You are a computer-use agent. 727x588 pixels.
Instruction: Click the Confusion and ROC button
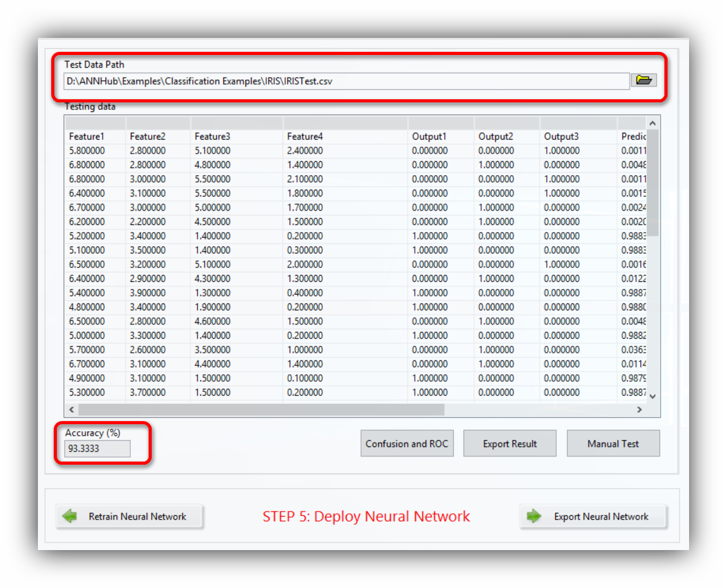[406, 444]
